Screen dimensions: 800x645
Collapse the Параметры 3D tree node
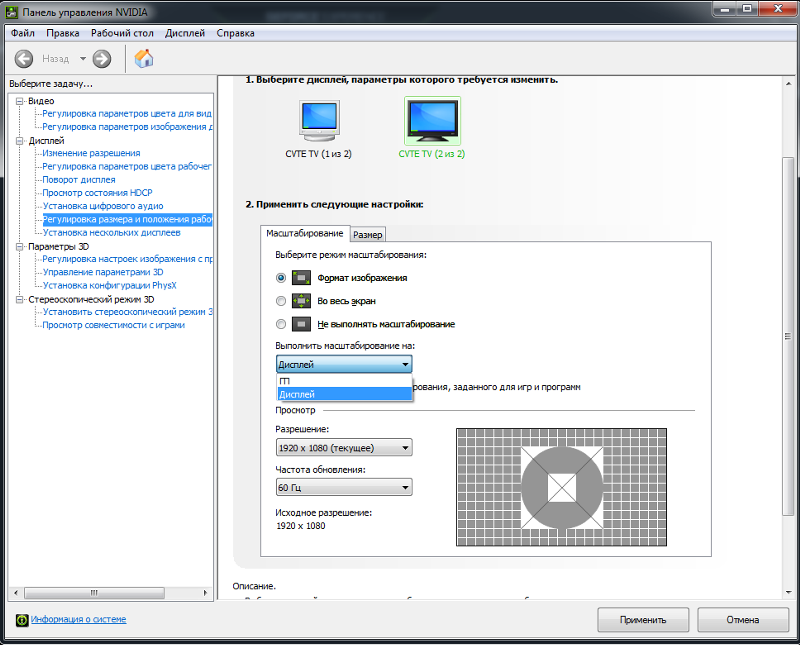pyautogui.click(x=19, y=247)
